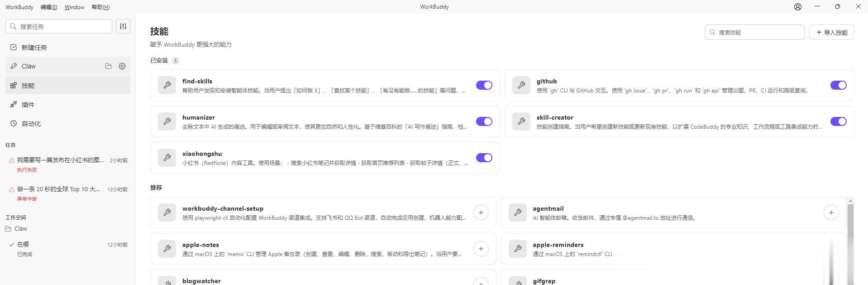868x285 pixels.
Task: Turn off the skill-creator toggle
Action: (x=838, y=121)
